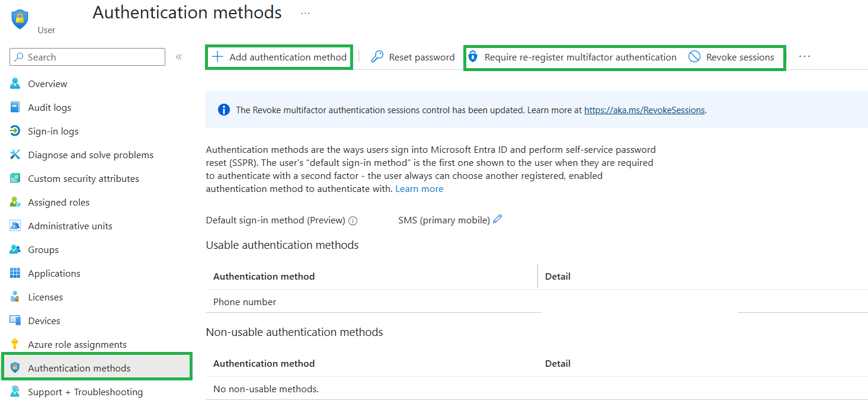
Task: Click SMS (primary mobile) value text
Action: click(444, 220)
